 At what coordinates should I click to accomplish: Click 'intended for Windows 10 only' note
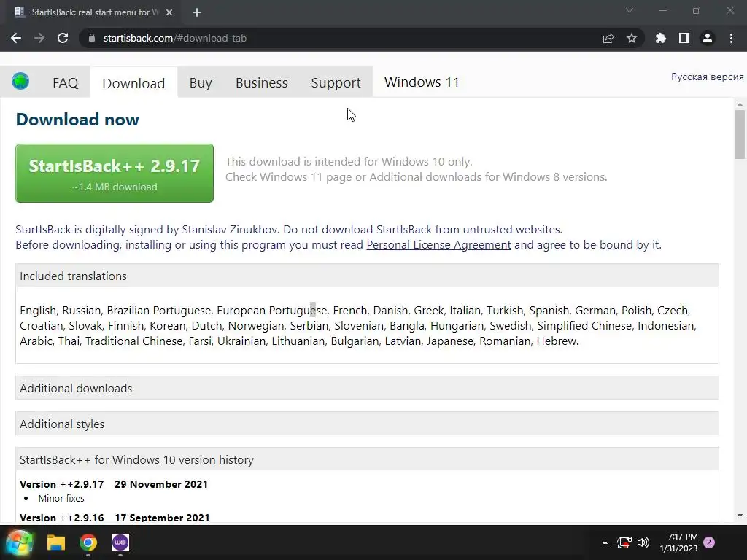[349, 161]
